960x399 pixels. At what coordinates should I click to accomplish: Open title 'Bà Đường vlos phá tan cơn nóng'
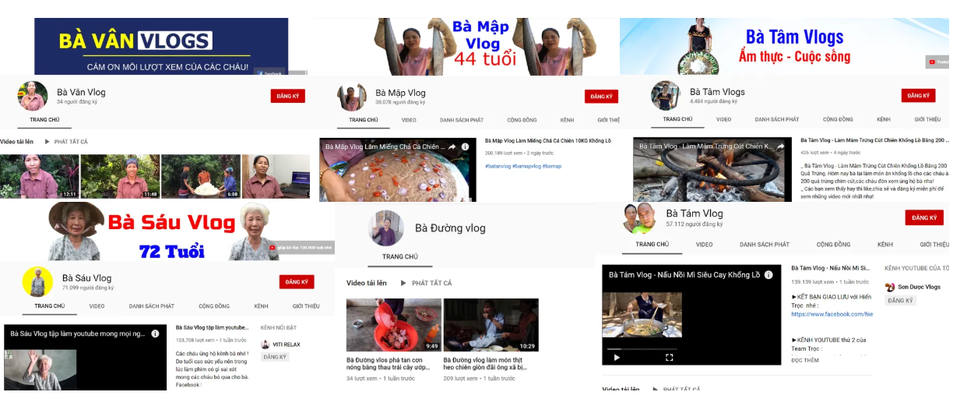(x=389, y=364)
